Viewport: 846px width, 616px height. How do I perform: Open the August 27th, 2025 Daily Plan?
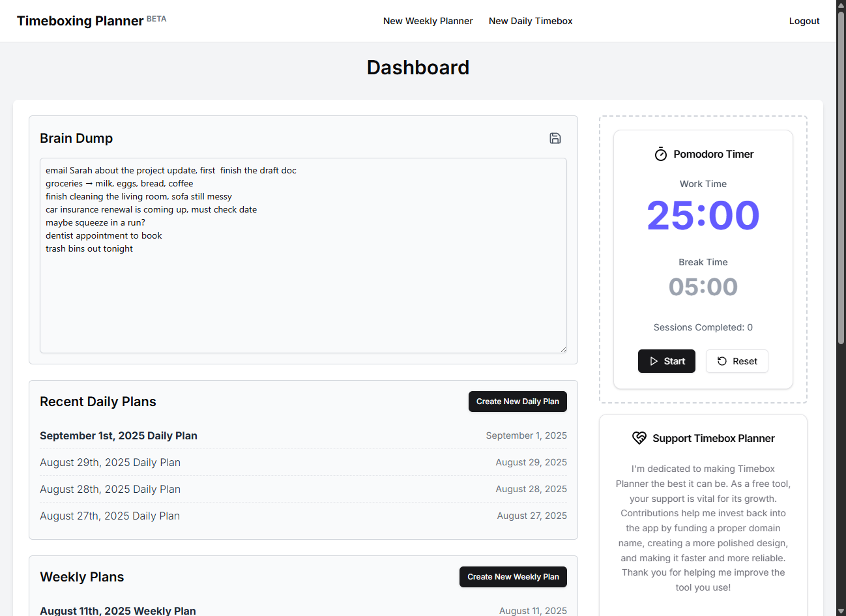click(110, 516)
